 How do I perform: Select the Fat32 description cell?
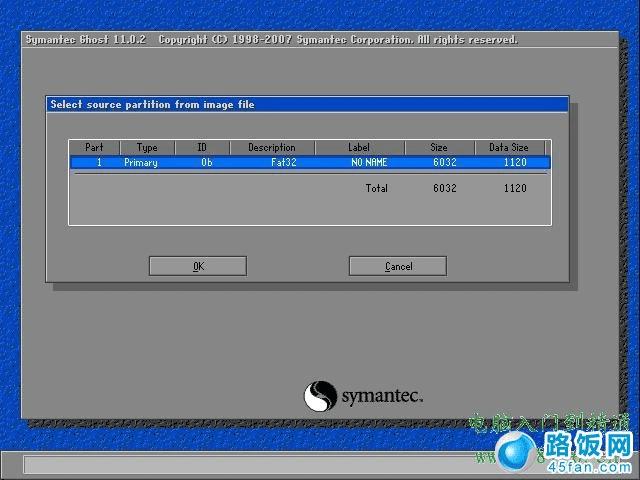[x=284, y=162]
